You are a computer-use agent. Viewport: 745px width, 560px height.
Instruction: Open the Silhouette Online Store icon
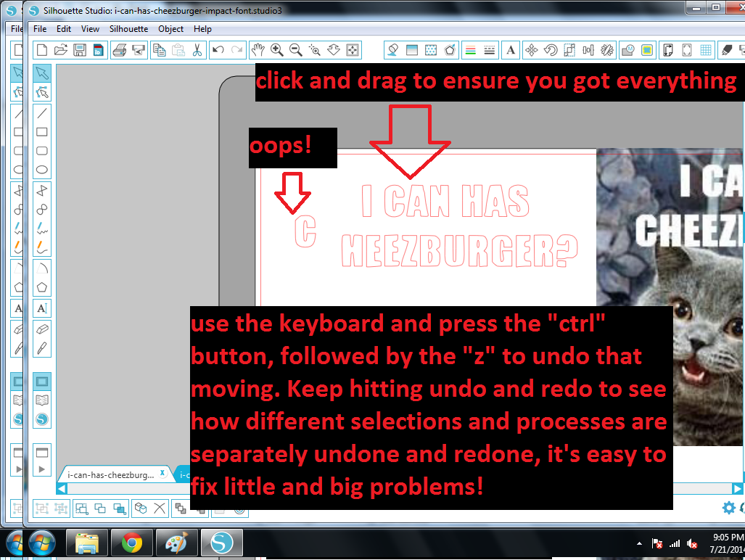42,419
